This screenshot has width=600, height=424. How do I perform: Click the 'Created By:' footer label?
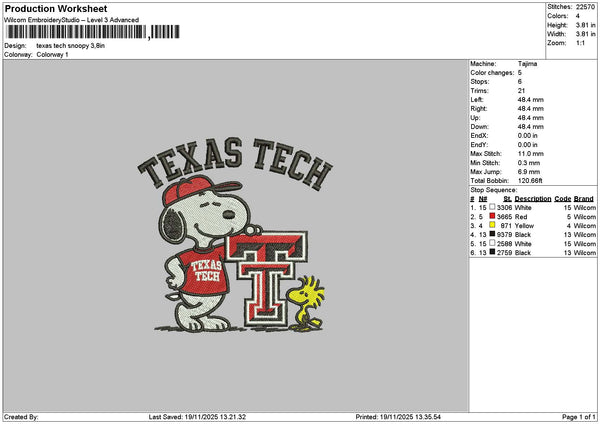(x=21, y=417)
